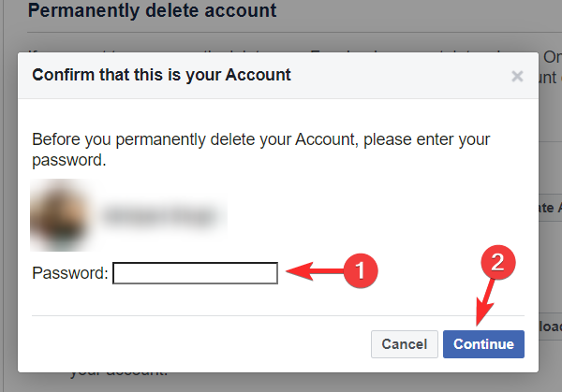Click the red arrow pointing at Continue

(484, 301)
